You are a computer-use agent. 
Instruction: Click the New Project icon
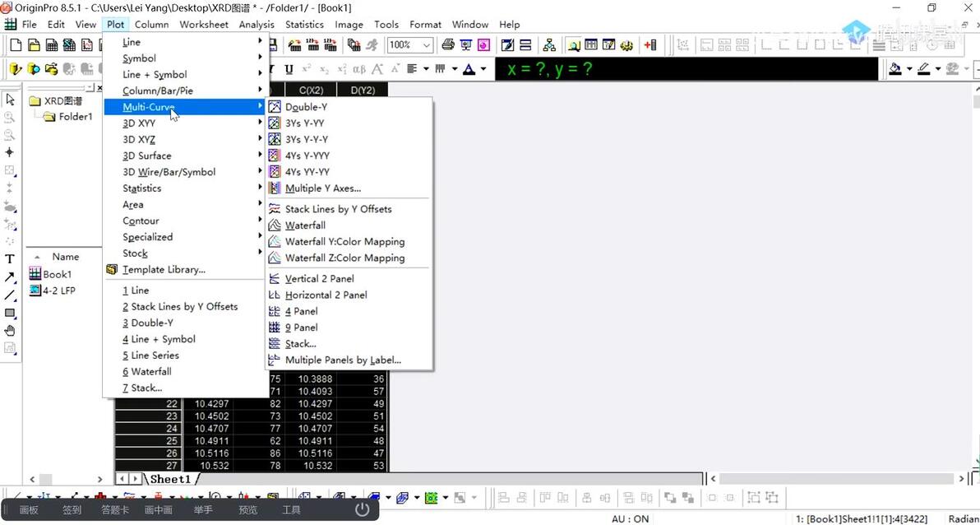16,45
